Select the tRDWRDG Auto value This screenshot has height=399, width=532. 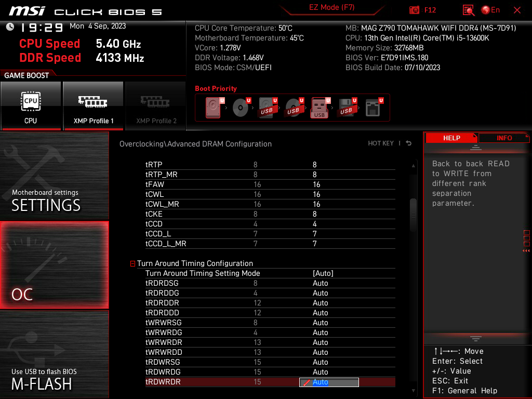click(320, 372)
